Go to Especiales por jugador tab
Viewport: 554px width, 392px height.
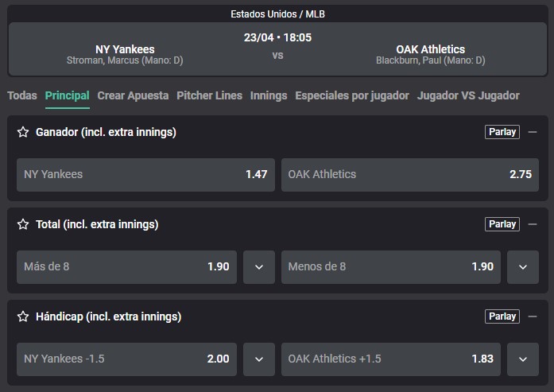[352, 95]
